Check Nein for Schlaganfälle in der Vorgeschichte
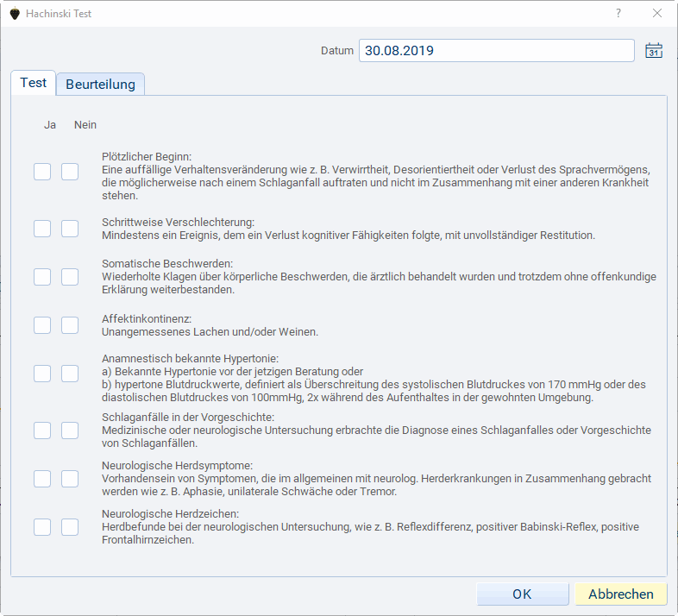This screenshot has width=678, height=616. pyautogui.click(x=70, y=431)
